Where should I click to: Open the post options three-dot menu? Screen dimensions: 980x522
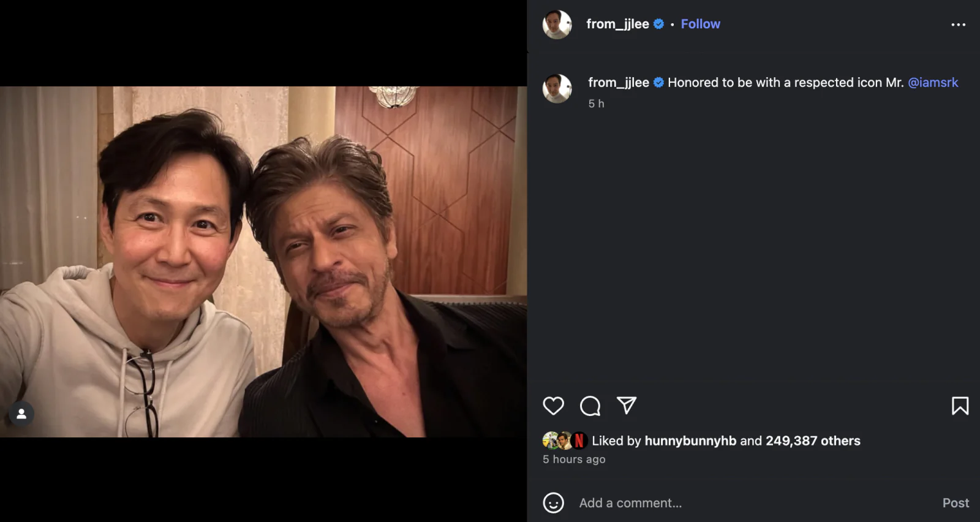coord(957,24)
